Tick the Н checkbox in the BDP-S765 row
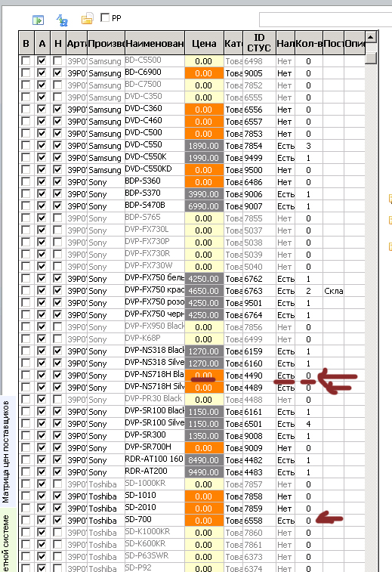The image size is (392, 572). (57, 218)
